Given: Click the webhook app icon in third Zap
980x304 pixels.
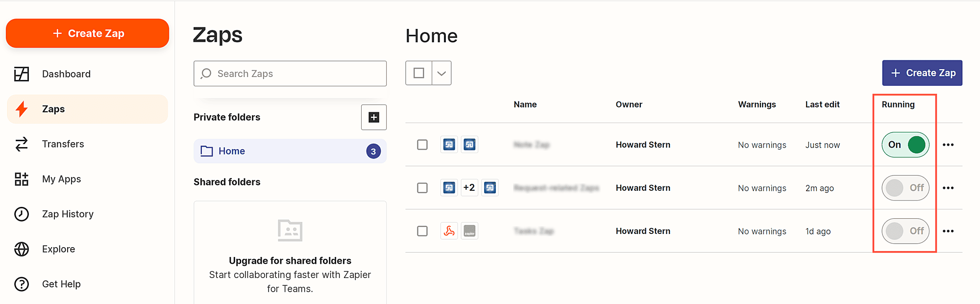Looking at the screenshot, I should [x=449, y=231].
